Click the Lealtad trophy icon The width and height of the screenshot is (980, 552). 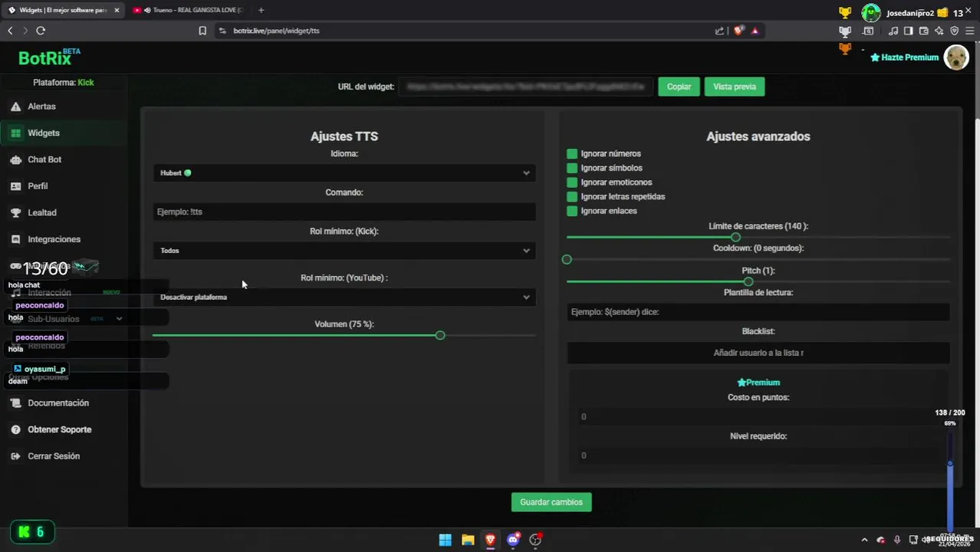(15, 212)
